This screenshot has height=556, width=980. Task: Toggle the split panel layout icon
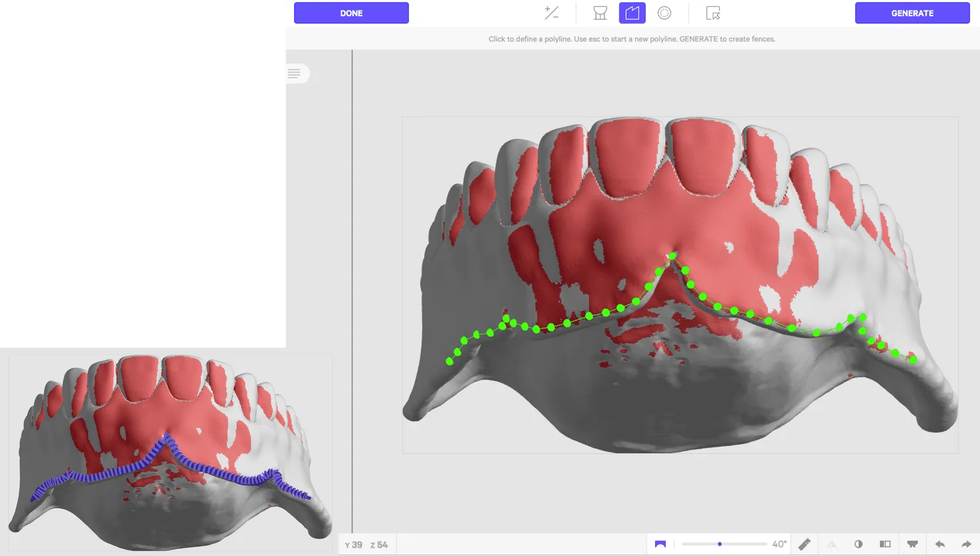point(885,544)
